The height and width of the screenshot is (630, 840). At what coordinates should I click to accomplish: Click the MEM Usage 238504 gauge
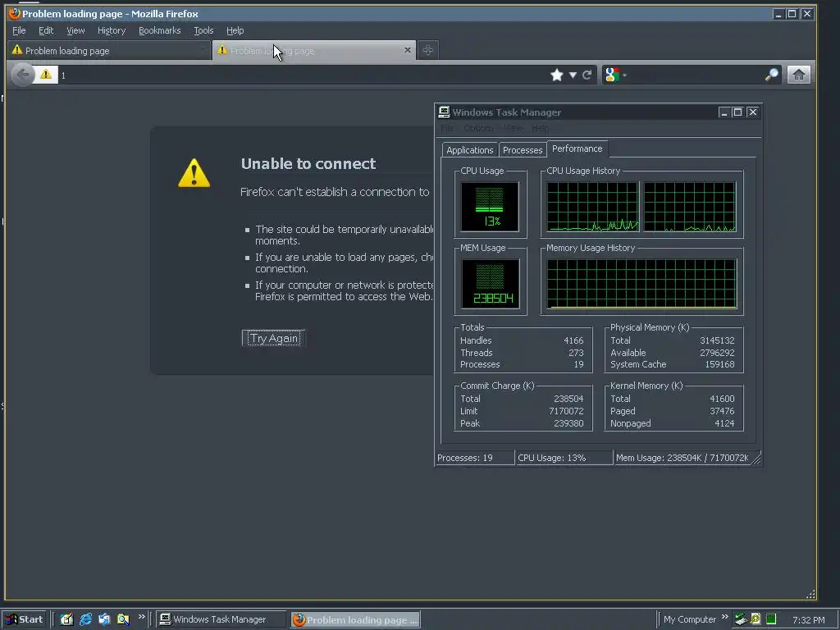491,283
